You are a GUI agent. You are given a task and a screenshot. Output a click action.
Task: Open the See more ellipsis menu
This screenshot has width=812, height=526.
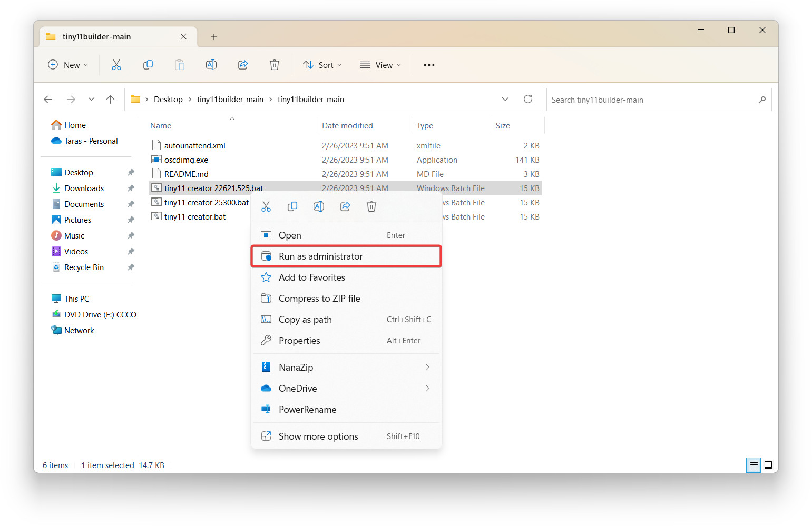pyautogui.click(x=429, y=65)
